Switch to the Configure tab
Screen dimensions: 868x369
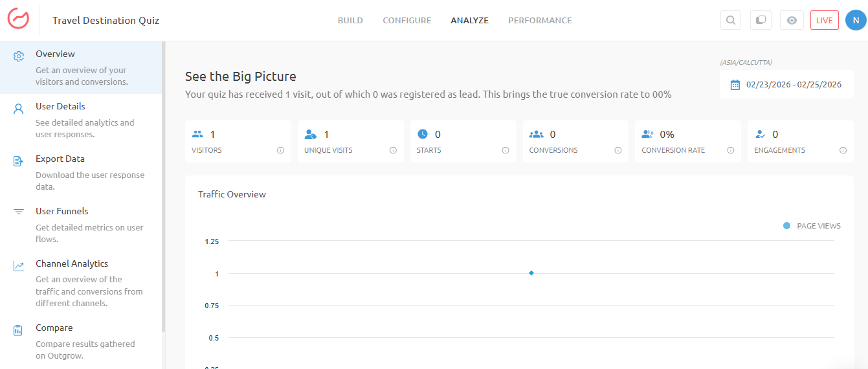[x=406, y=21]
